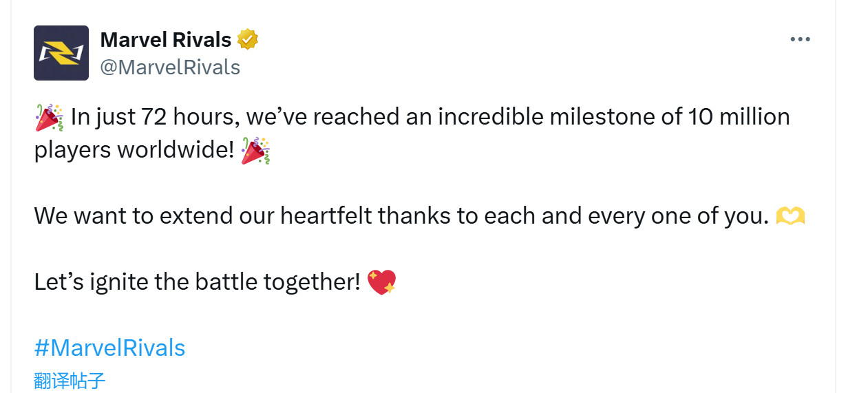Screen dimensions: 868x393
Task: Open the Marvel Rivals display name link
Action: 165,40
